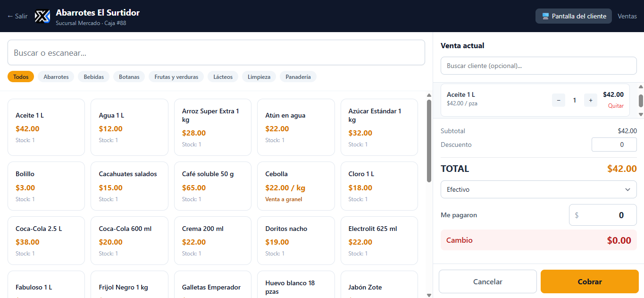Click the Me pagaron amount field
The width and height of the screenshot is (644, 298).
coord(602,215)
